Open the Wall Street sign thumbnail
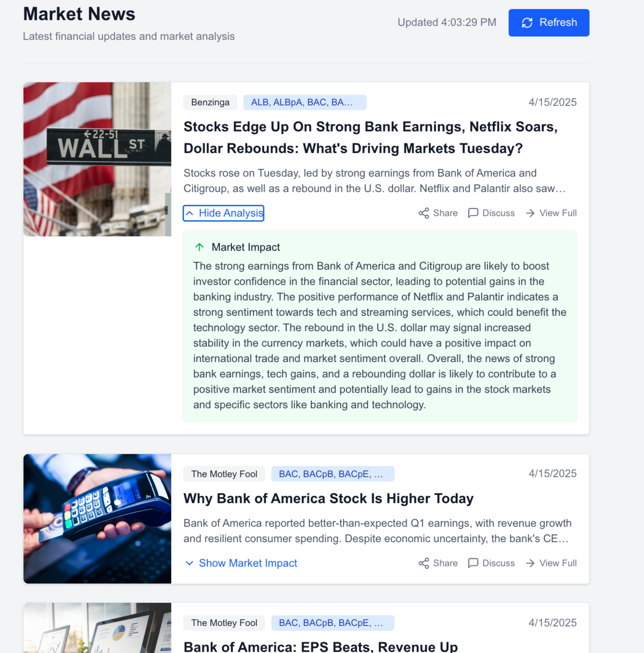The height and width of the screenshot is (653, 644). tap(97, 159)
